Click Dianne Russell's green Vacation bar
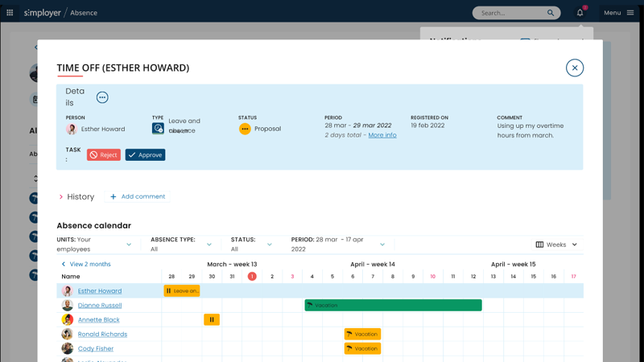 [x=393, y=306]
